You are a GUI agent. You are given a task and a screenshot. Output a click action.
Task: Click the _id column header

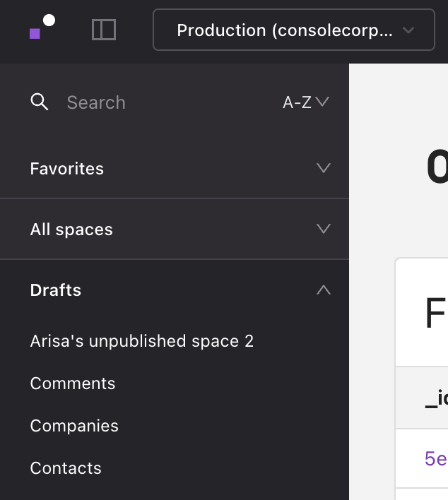436,398
